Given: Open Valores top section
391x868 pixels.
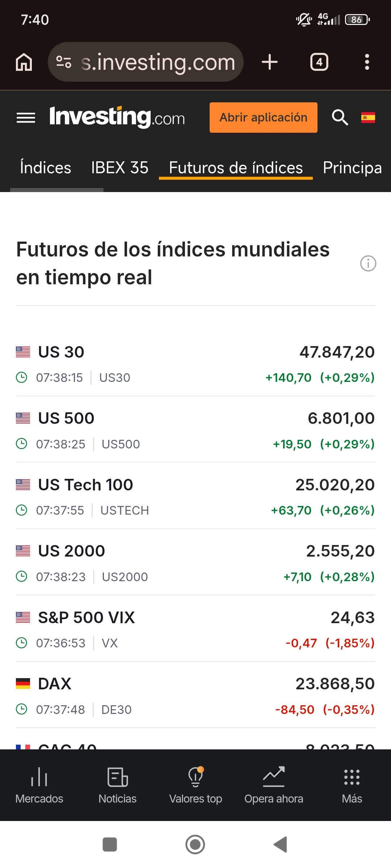Looking at the screenshot, I should 195,786.
